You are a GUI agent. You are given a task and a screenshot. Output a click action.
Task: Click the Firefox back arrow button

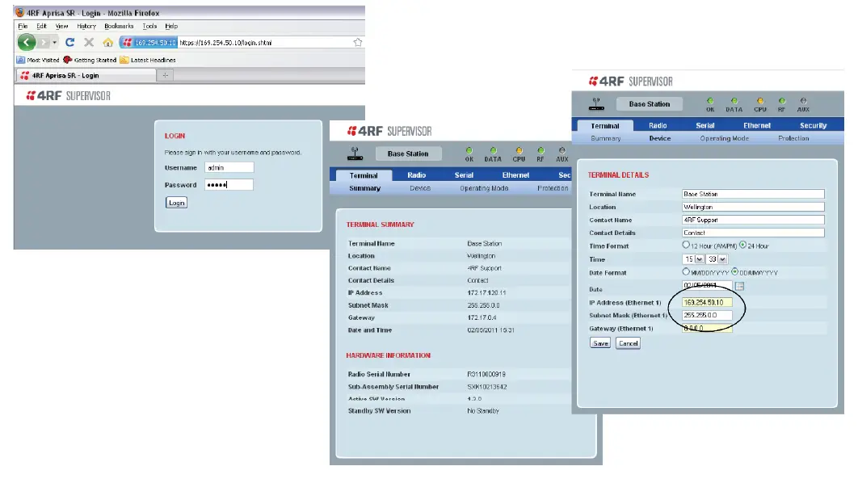pos(27,42)
